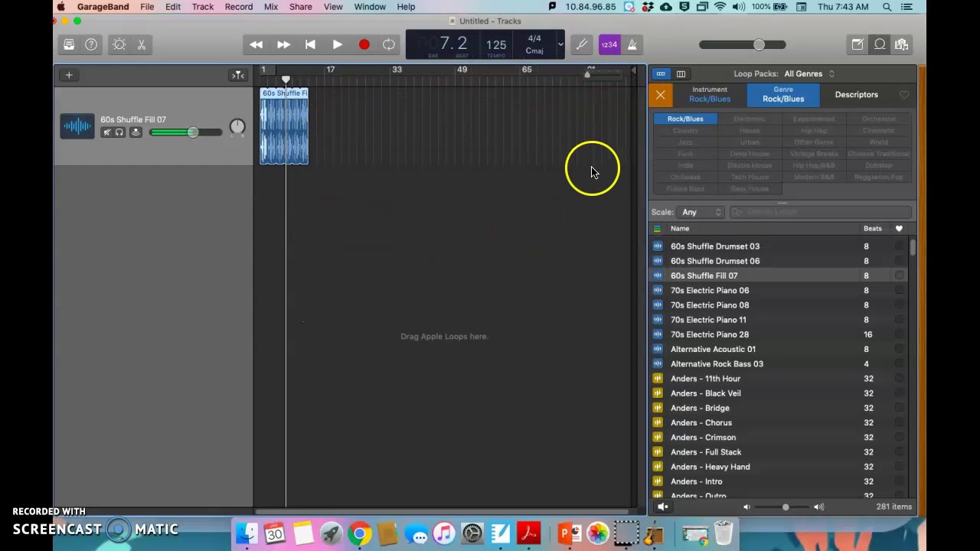Viewport: 980px width, 551px height.
Task: Sort by favorites heart column header
Action: 899,228
